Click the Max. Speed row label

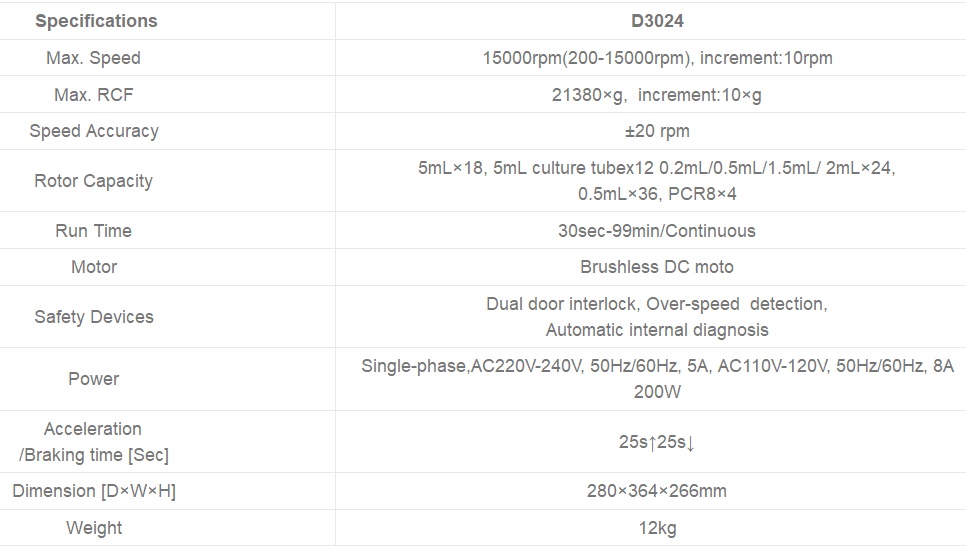[x=93, y=58]
